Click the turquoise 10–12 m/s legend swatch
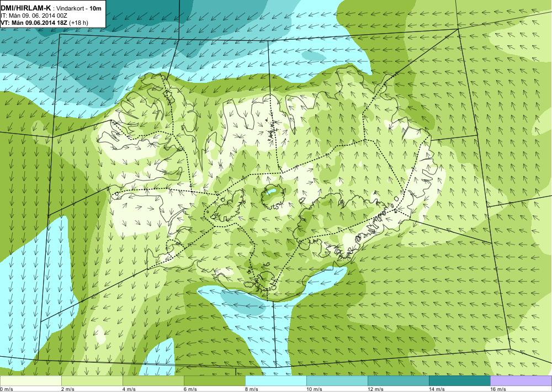Image resolution: width=552 pixels, height=392 pixels. 337,381
